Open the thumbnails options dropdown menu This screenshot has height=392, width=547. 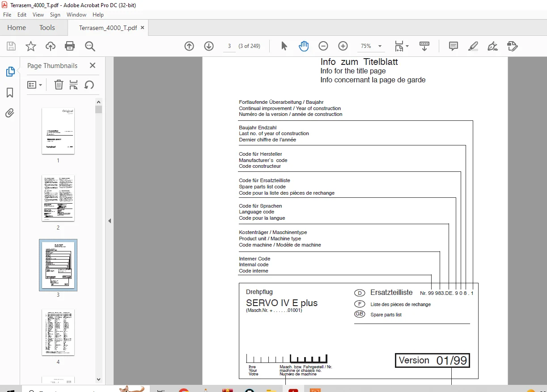(x=35, y=85)
